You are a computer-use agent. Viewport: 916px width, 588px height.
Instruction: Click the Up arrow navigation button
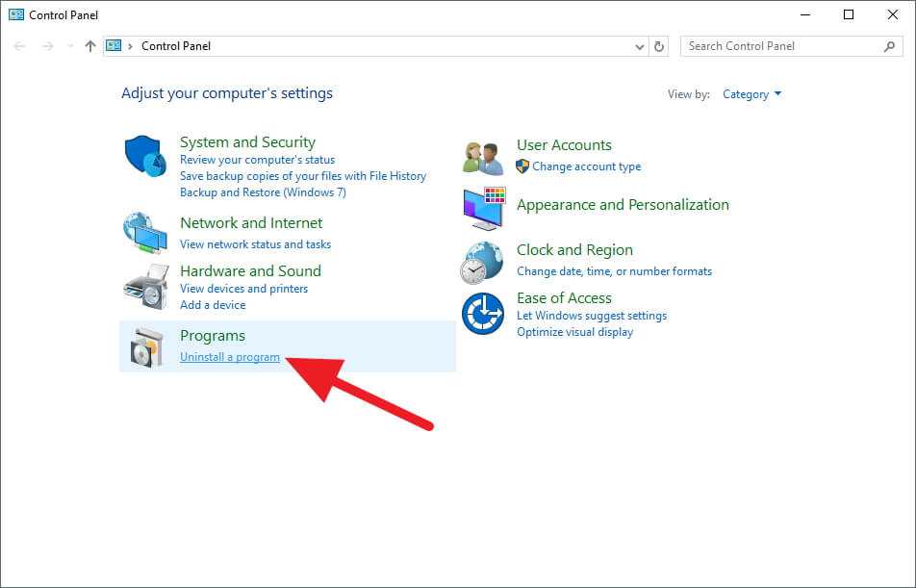(x=90, y=46)
